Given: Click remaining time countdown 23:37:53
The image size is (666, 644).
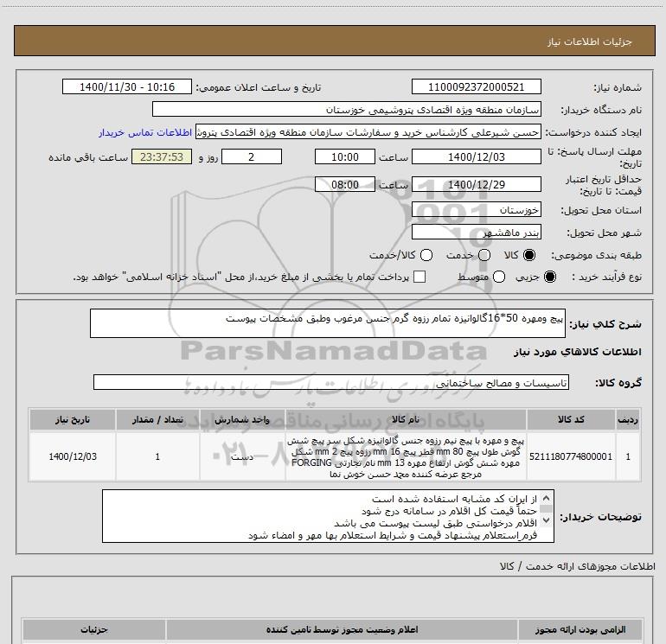Looking at the screenshot, I should tap(162, 156).
